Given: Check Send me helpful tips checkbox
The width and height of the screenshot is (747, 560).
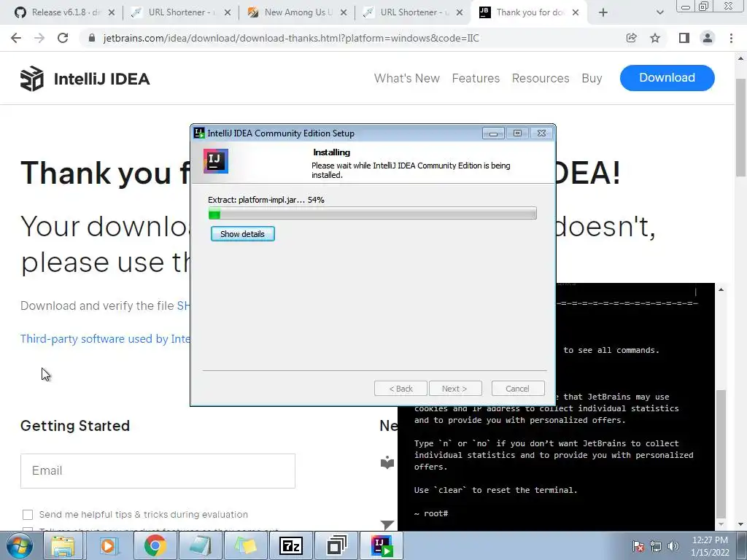Looking at the screenshot, I should (28, 515).
